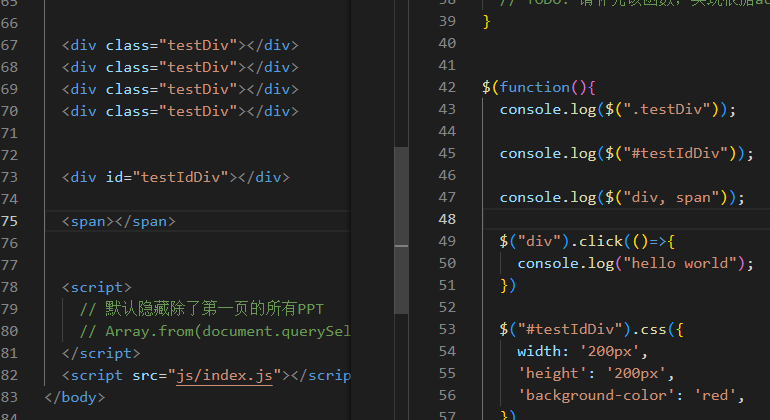Click the $(function(){ line
This screenshot has width=770, height=420.
click(x=538, y=87)
